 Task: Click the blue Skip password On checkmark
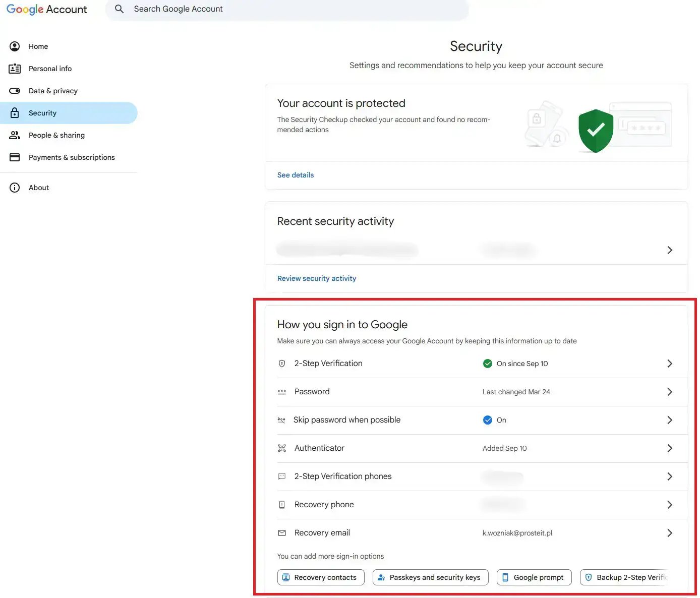487,420
